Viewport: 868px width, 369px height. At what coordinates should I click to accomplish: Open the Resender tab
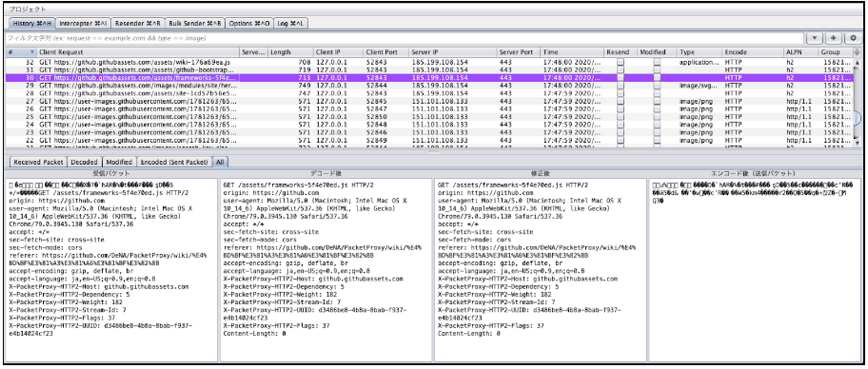tap(137, 23)
